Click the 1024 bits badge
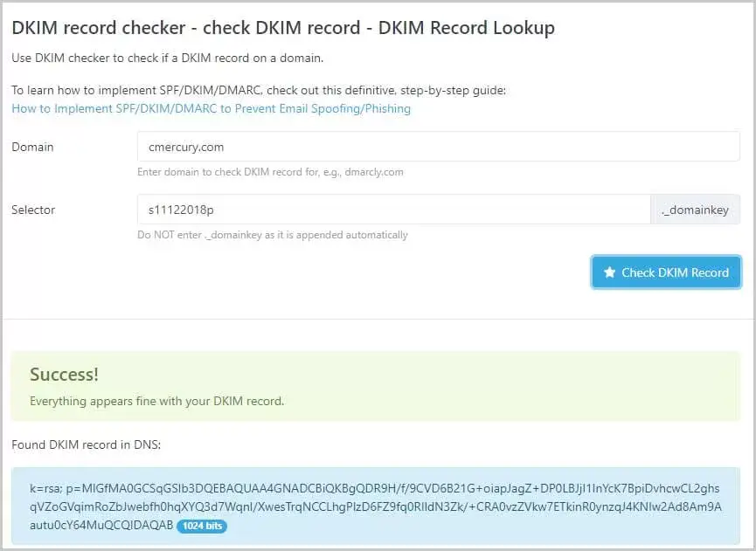756x551 pixels. point(201,527)
